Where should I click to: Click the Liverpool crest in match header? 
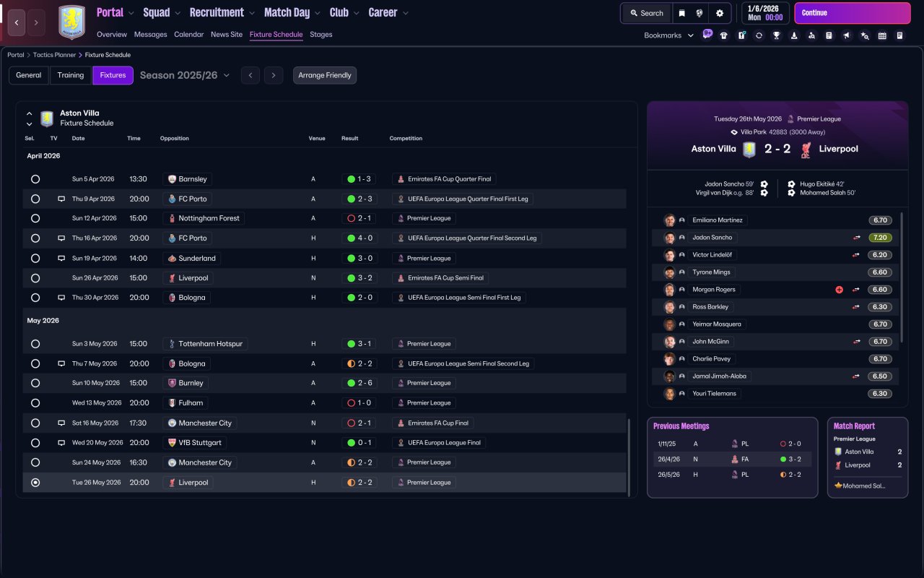tap(806, 149)
